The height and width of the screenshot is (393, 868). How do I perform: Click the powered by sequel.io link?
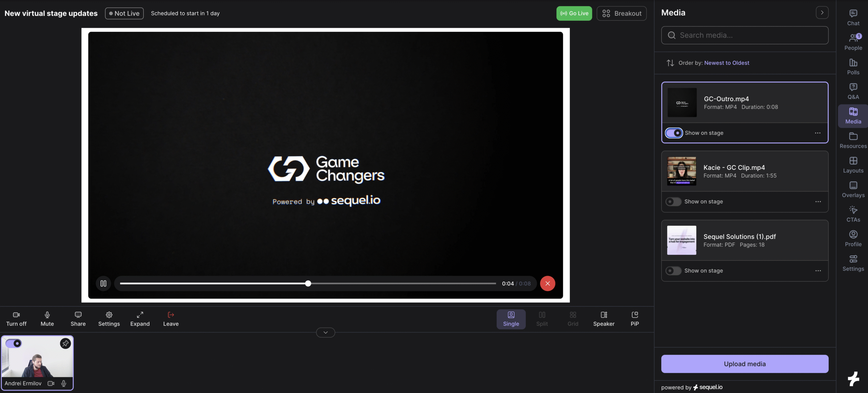[692, 387]
